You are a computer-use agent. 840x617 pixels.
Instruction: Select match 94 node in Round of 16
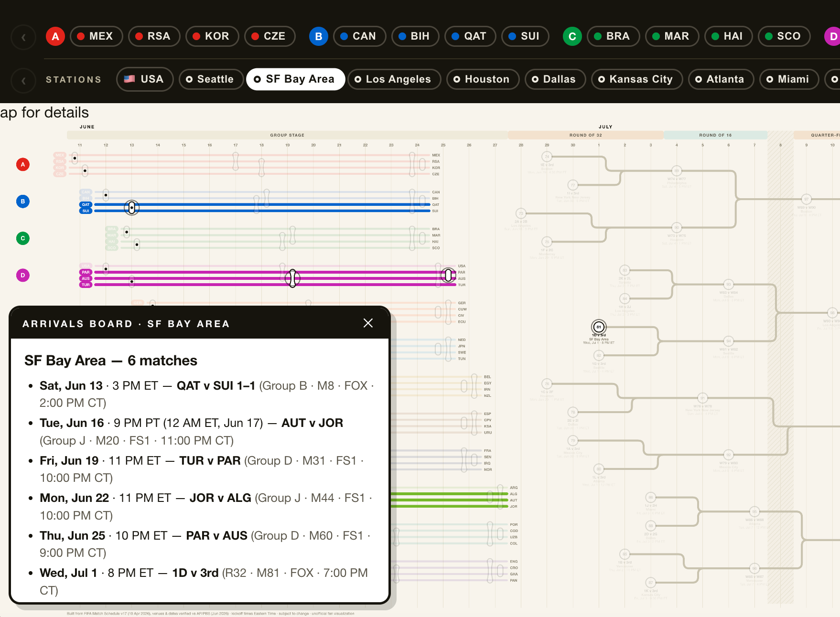point(729,341)
